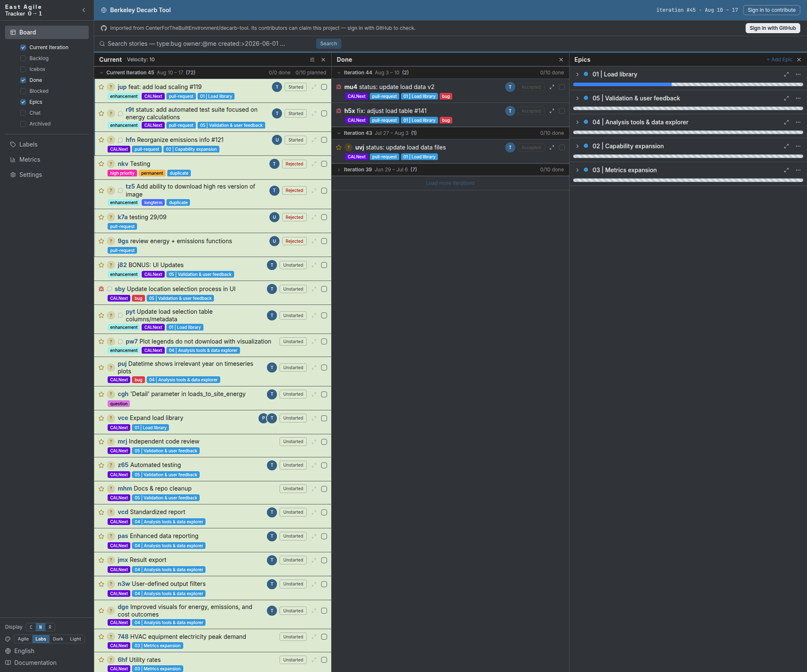Open Current column filter settings icon
807x672 pixels.
tap(312, 60)
